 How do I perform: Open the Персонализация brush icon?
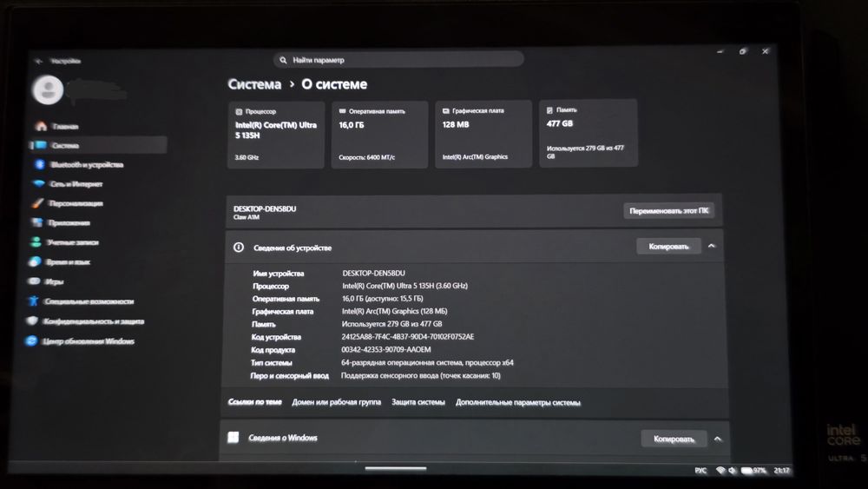37,203
